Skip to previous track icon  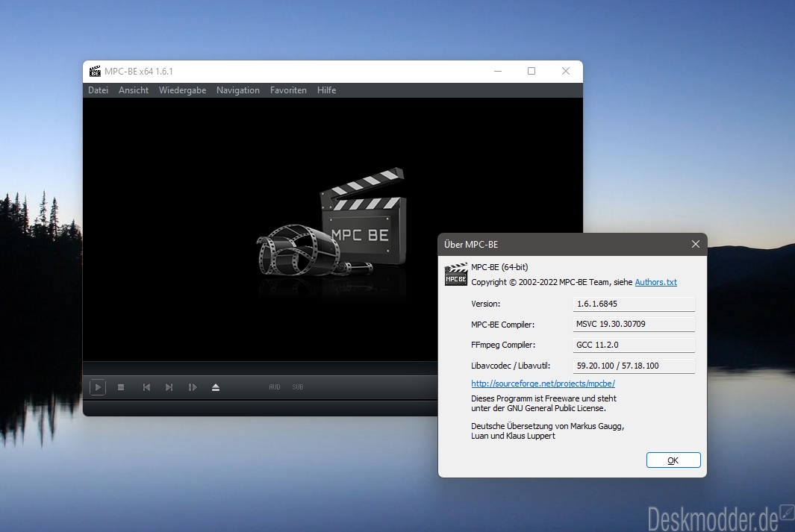click(x=146, y=387)
